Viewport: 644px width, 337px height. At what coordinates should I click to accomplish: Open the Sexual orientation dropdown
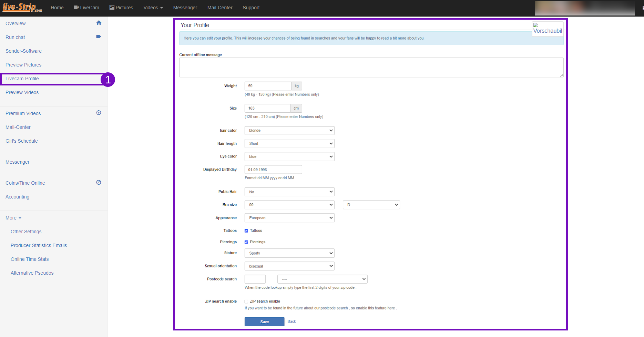pos(289,266)
